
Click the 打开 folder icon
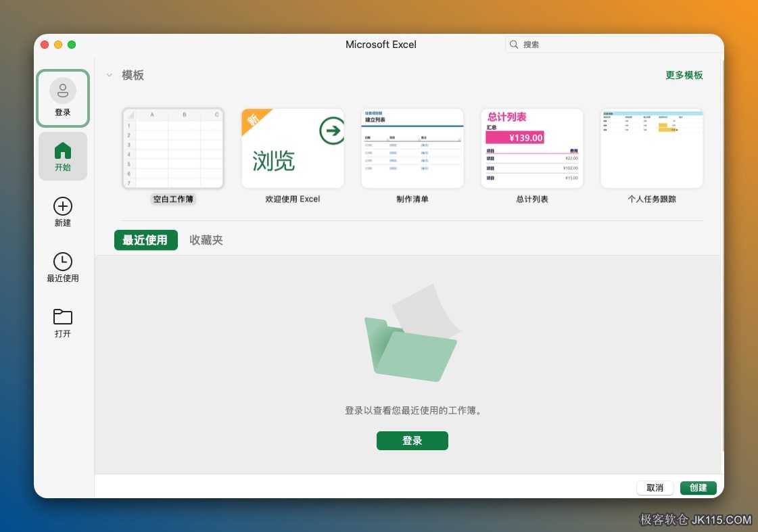point(63,316)
